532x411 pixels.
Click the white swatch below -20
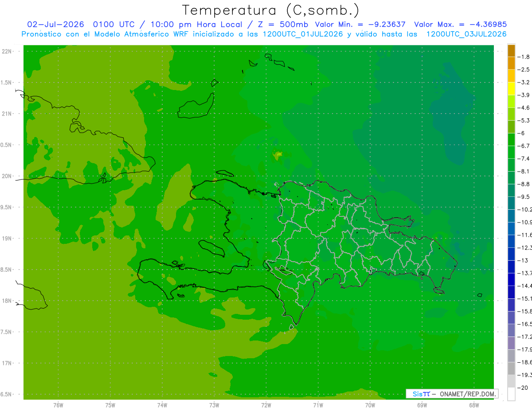click(x=511, y=394)
